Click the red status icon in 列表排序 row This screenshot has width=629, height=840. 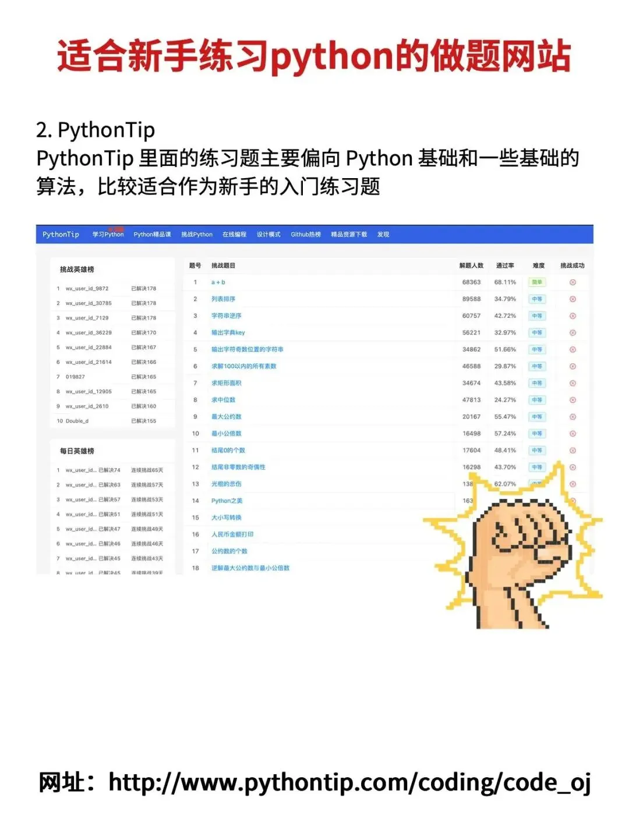[573, 299]
